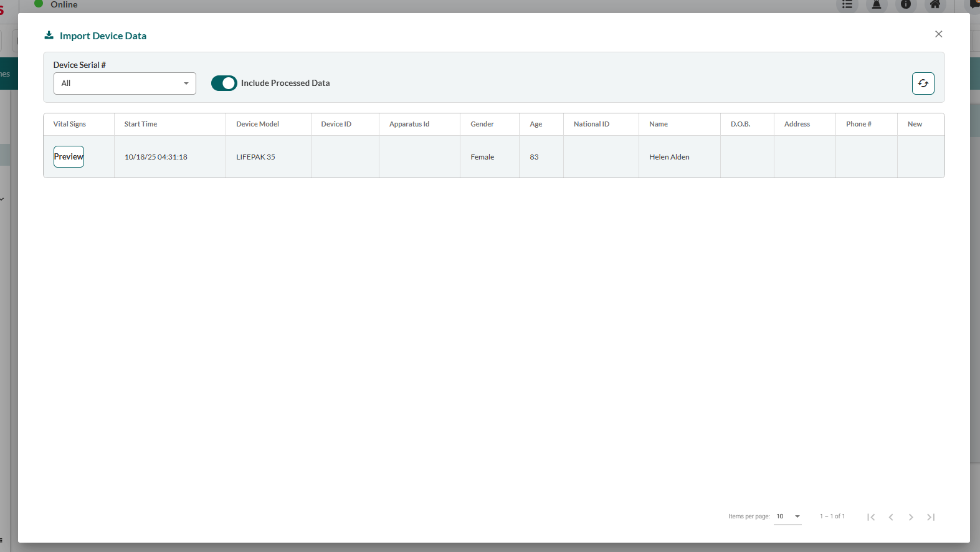Click the Age column header
The height and width of the screenshot is (552, 980).
coord(536,124)
